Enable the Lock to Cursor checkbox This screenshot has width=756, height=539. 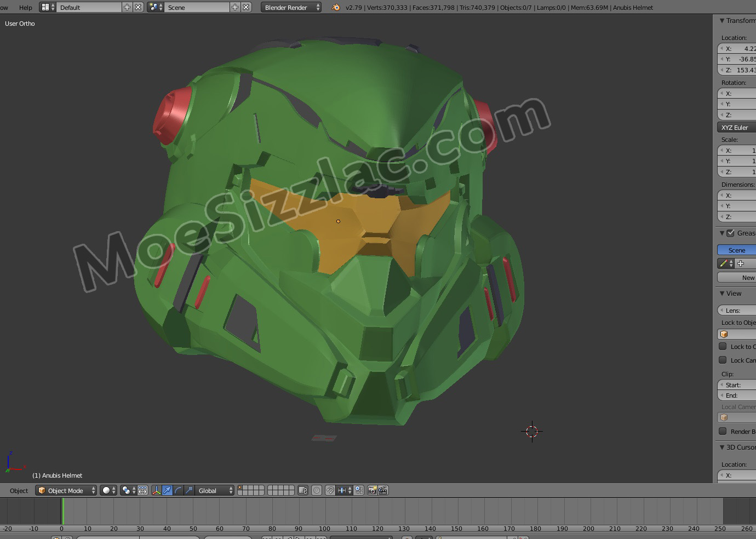(723, 346)
